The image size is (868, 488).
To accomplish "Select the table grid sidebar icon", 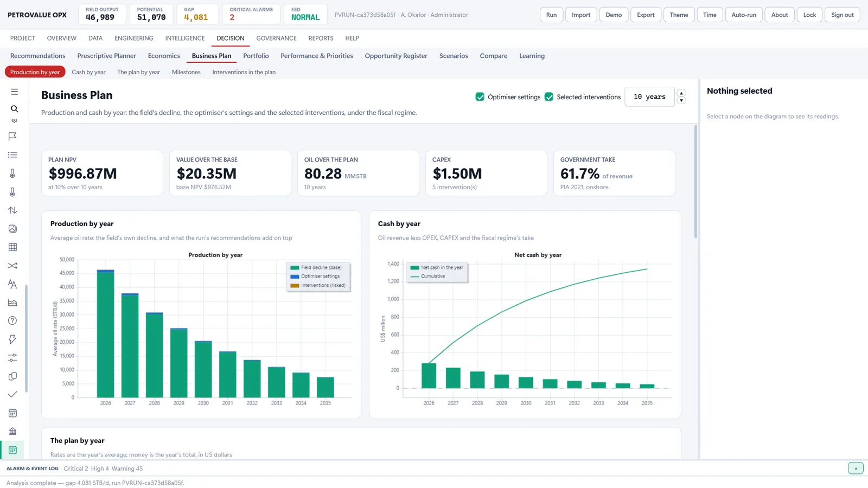I will pyautogui.click(x=12, y=247).
